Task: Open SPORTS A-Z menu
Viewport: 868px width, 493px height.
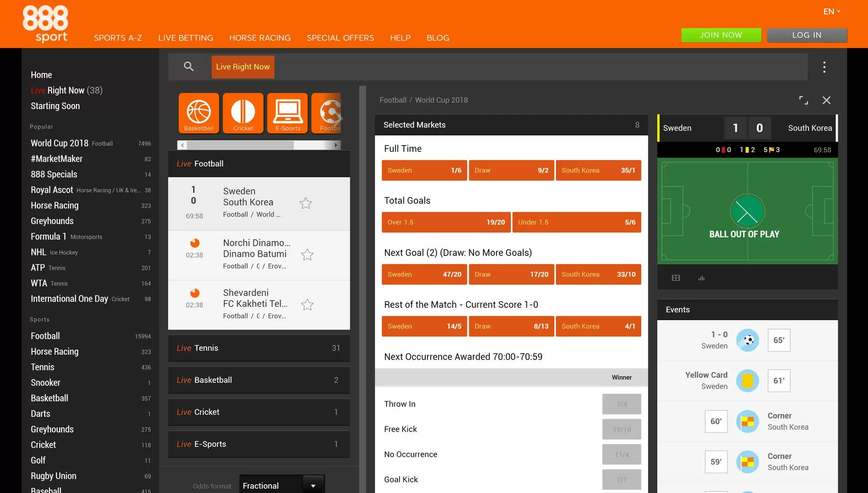Action: tap(118, 38)
